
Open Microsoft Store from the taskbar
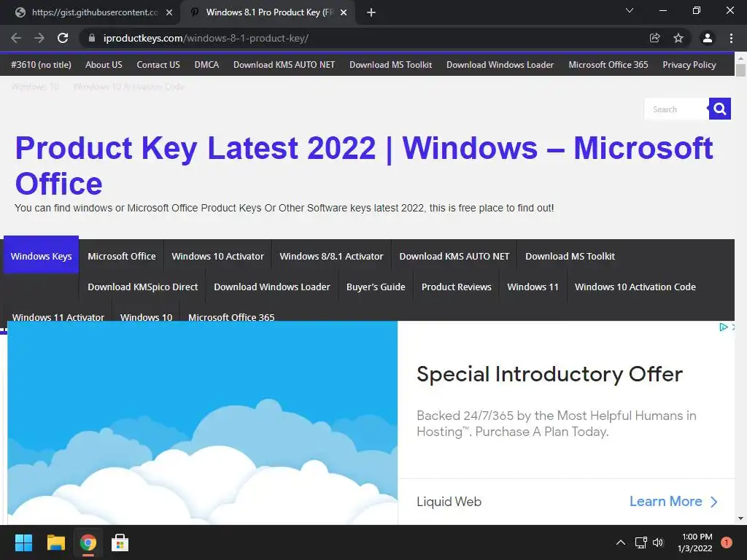tap(120, 542)
